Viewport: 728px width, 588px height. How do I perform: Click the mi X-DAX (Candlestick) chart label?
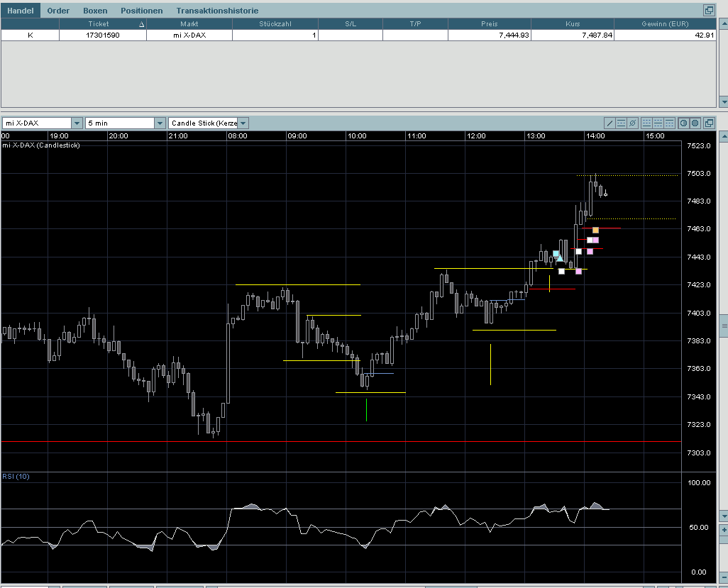(x=41, y=145)
